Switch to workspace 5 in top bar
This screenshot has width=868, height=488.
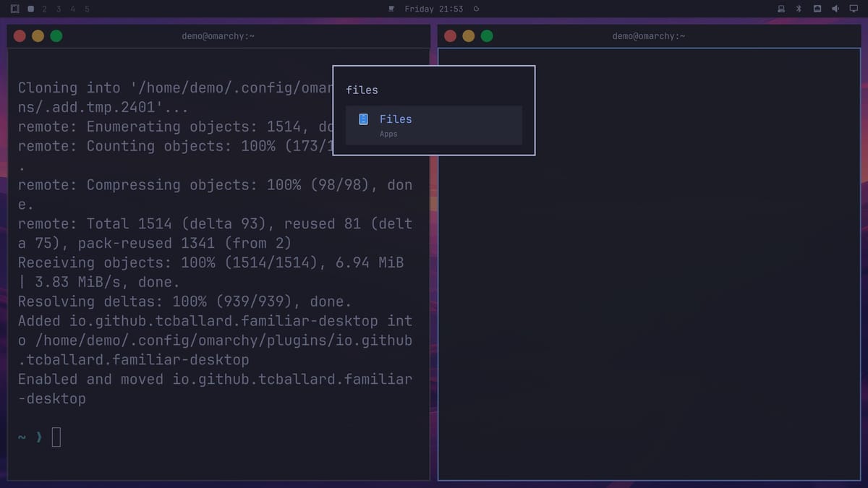coord(87,9)
